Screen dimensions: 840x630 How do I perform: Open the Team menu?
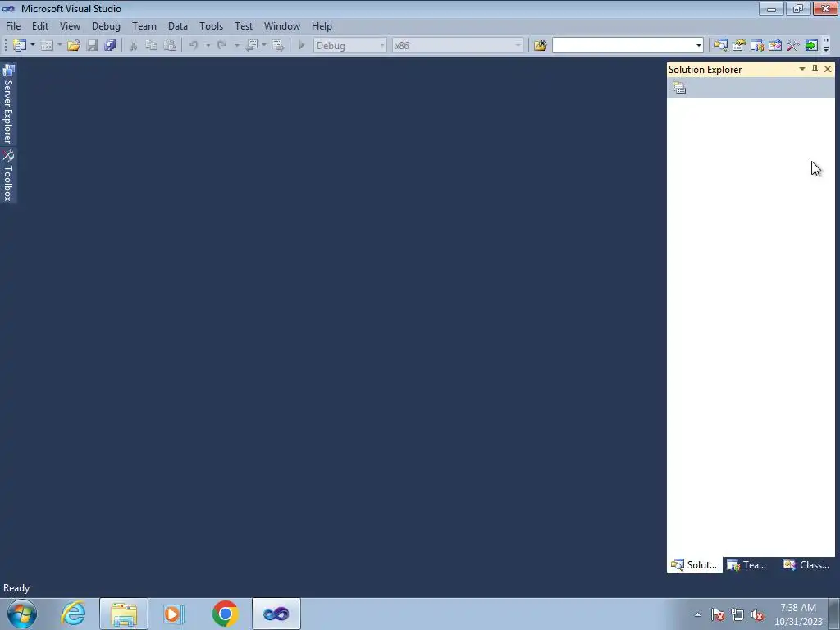coord(144,25)
